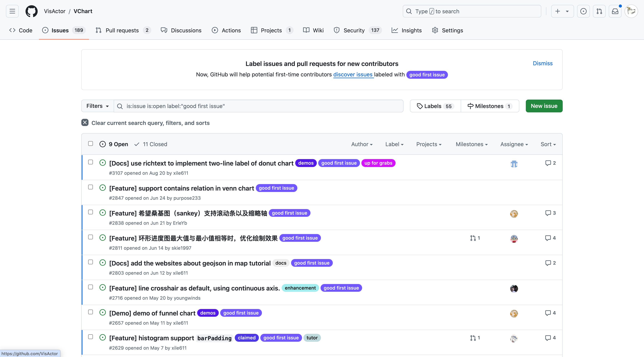The height and width of the screenshot is (357, 644).
Task: Expand the Assignee filter dropdown
Action: pyautogui.click(x=514, y=144)
